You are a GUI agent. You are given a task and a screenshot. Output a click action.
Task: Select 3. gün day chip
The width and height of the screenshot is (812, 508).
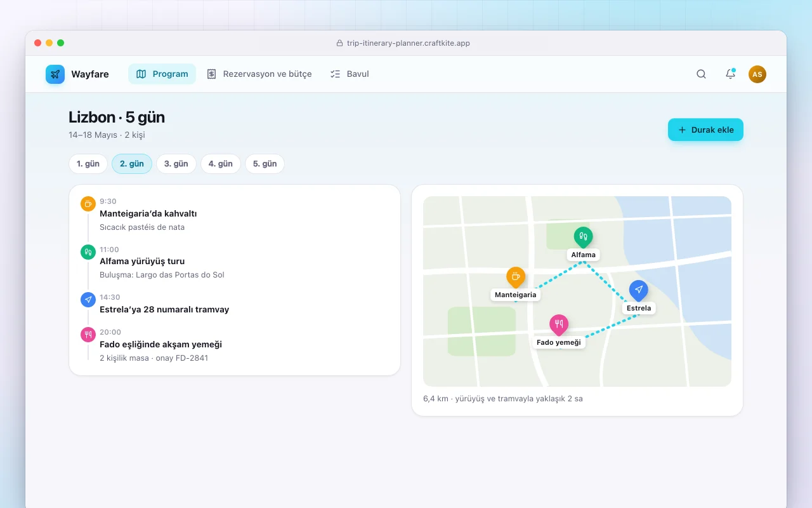tap(176, 164)
